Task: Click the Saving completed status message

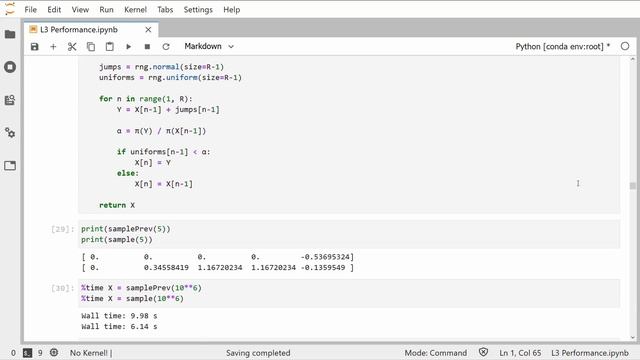Action: click(x=258, y=353)
